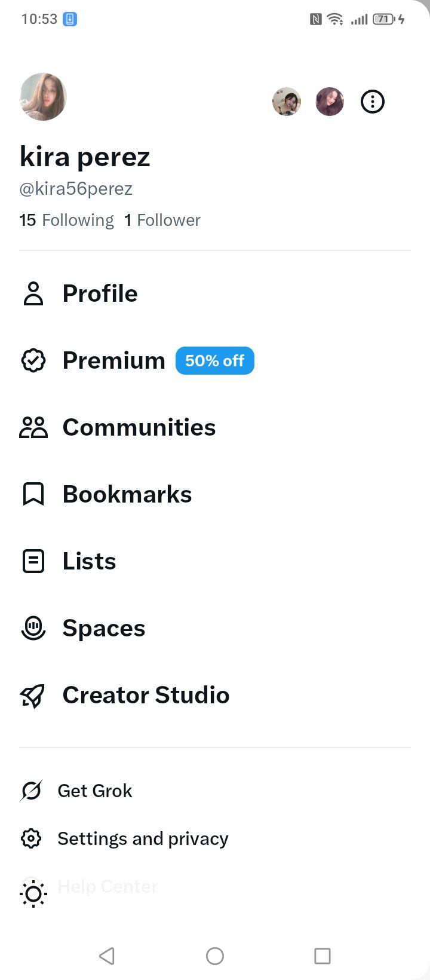
Task: View the 15 Following list
Action: click(x=66, y=220)
